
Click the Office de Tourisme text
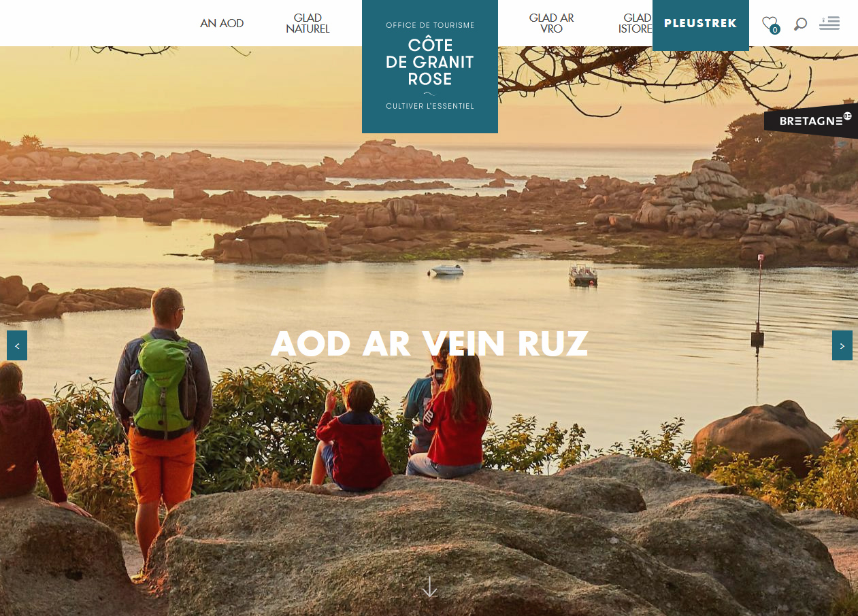[x=430, y=25]
